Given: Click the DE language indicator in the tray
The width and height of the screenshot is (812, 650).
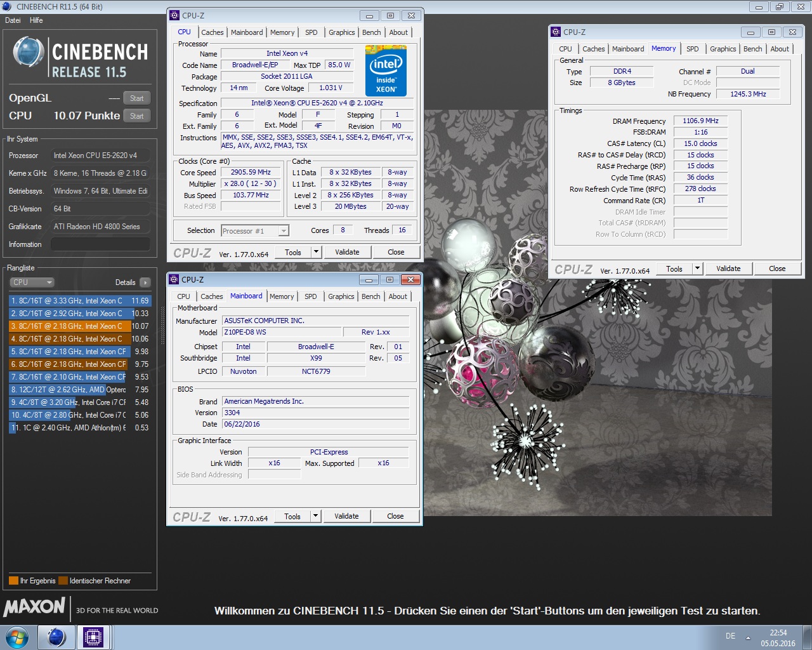Looking at the screenshot, I should point(730,636).
